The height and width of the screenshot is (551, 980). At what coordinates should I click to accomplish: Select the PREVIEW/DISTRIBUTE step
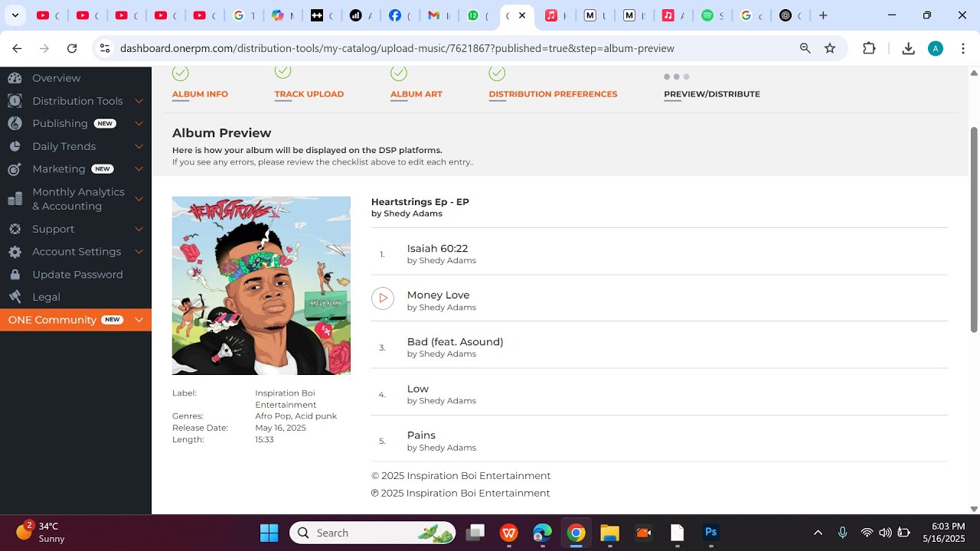712,94
